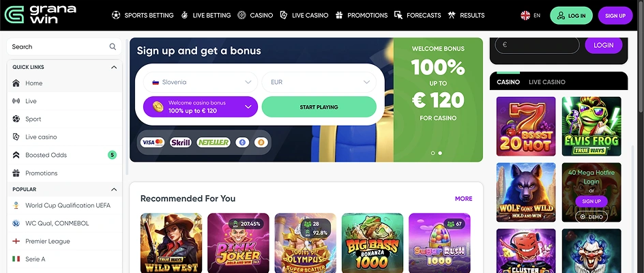Collapse the Quick Links section
Image resolution: width=644 pixels, height=273 pixels.
(114, 67)
